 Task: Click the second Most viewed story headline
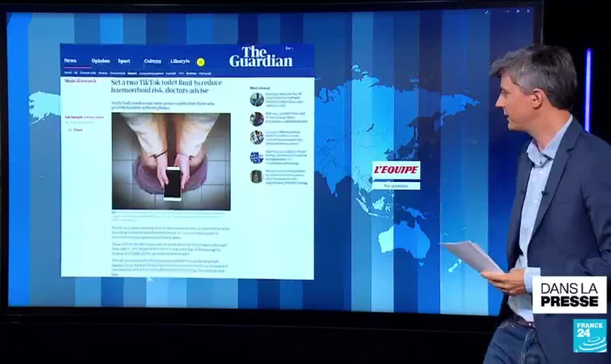[x=286, y=117]
